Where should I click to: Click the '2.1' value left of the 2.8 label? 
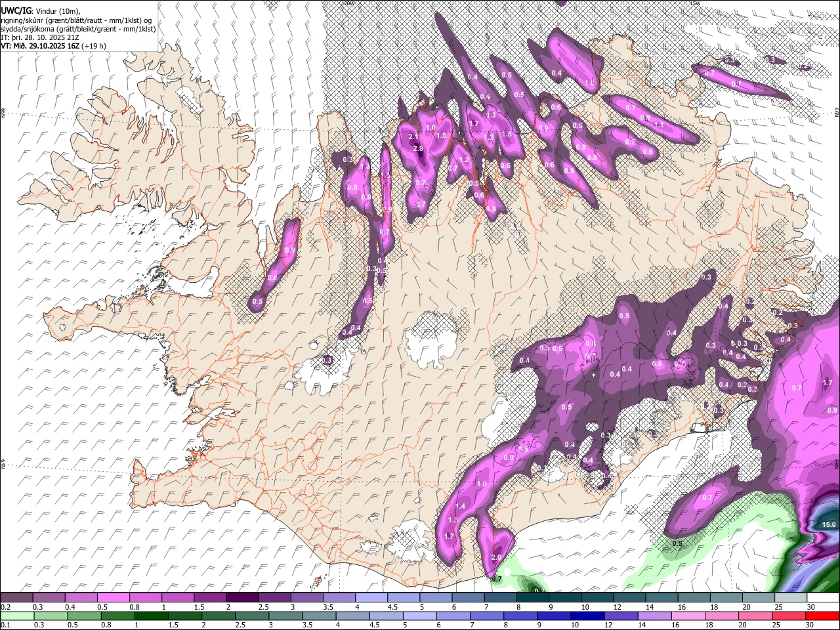pyautogui.click(x=413, y=136)
